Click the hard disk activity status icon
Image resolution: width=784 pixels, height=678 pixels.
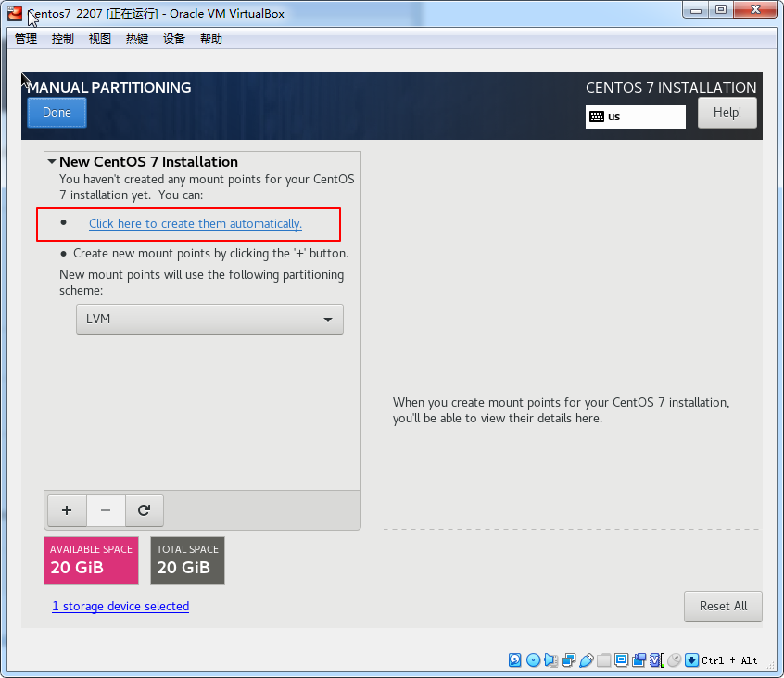pyautogui.click(x=515, y=660)
